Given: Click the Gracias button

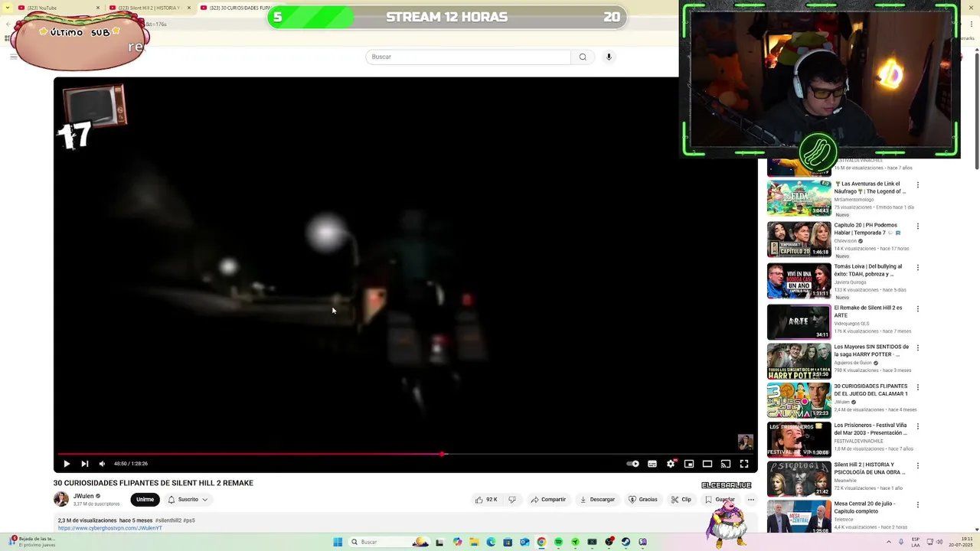Looking at the screenshot, I should click(643, 500).
